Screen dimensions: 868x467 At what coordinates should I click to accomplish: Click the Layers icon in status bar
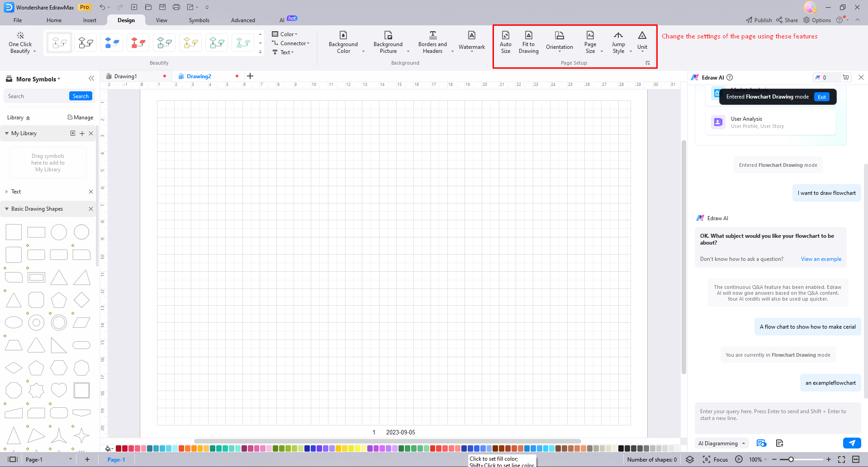click(690, 459)
